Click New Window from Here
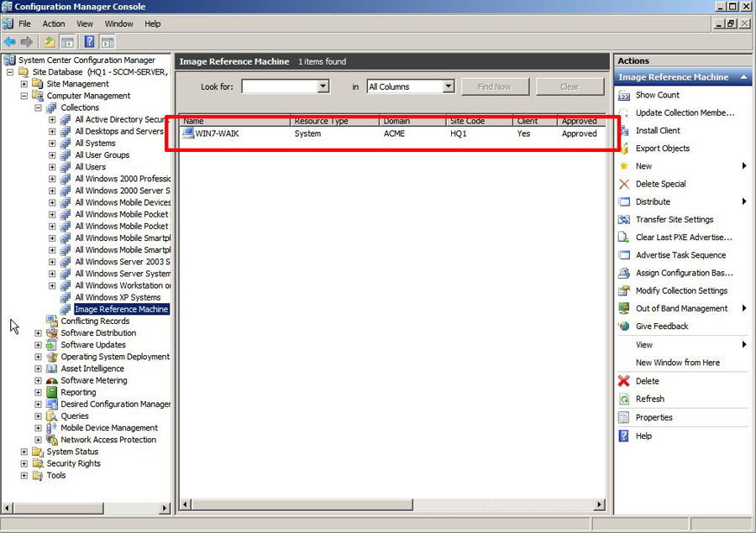Screen dimensions: 756x533 pyautogui.click(x=677, y=363)
